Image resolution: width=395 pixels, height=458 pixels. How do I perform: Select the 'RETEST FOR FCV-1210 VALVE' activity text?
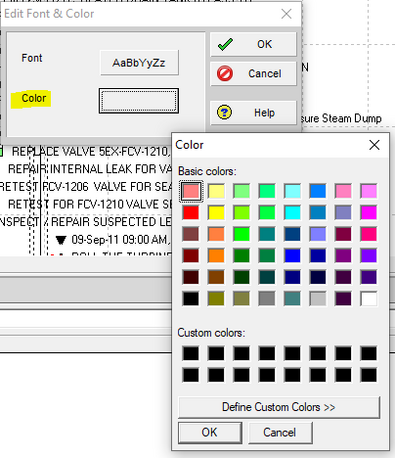90,204
